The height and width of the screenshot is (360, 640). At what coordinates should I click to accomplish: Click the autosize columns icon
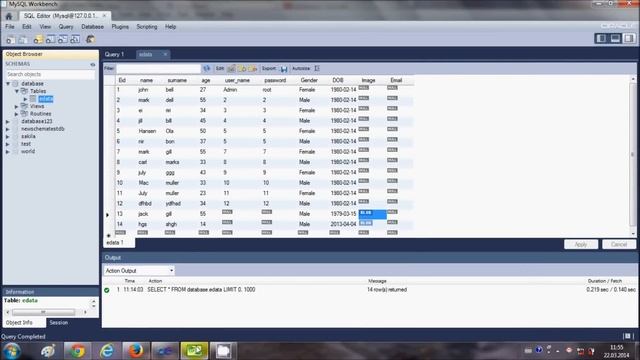(x=317, y=69)
